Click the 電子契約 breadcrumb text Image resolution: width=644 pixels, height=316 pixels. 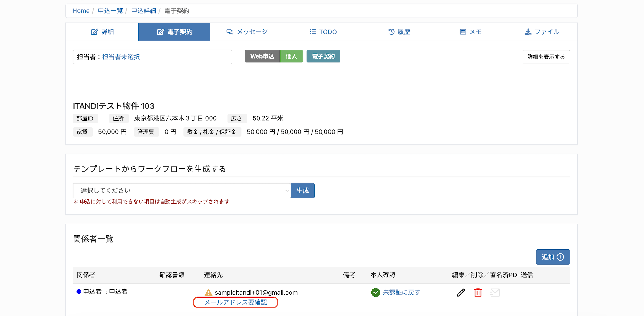click(x=177, y=11)
